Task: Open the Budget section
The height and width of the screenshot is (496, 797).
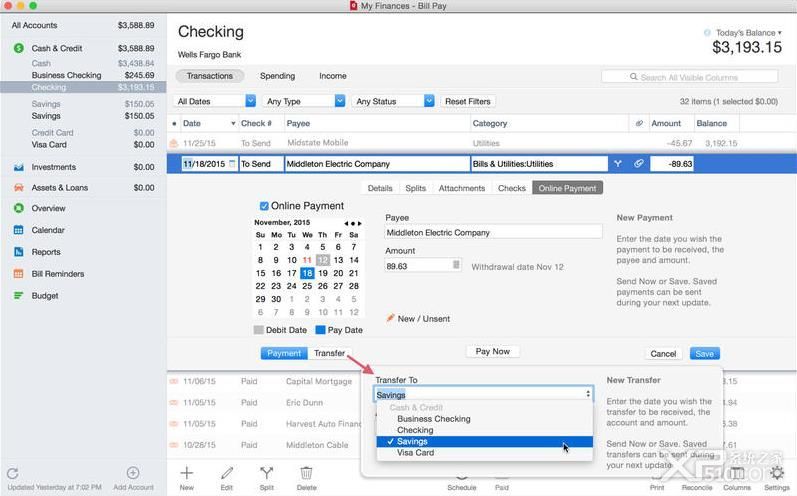Action: pos(45,296)
